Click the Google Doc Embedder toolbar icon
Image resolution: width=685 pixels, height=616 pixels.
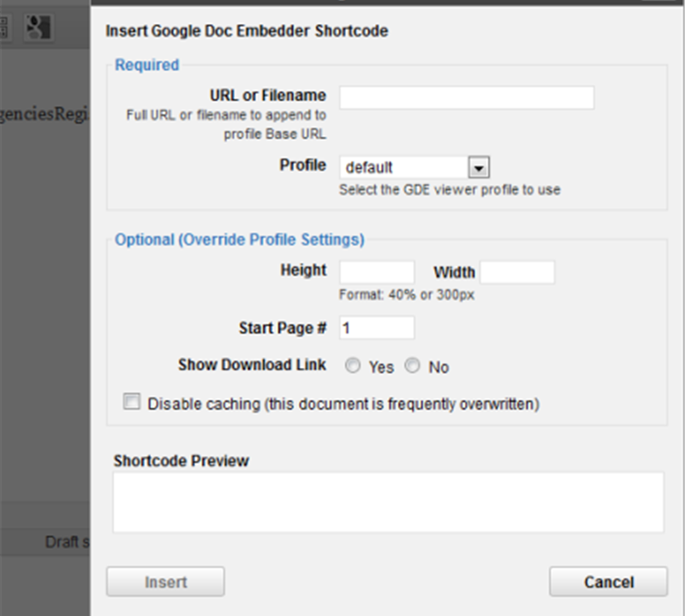coord(37,27)
